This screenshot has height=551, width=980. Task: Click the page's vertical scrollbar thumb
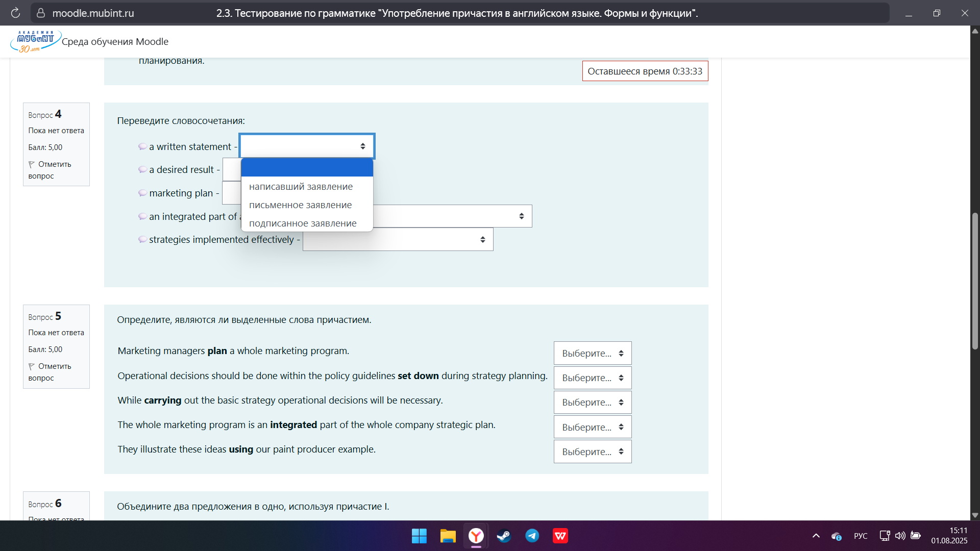(x=975, y=281)
